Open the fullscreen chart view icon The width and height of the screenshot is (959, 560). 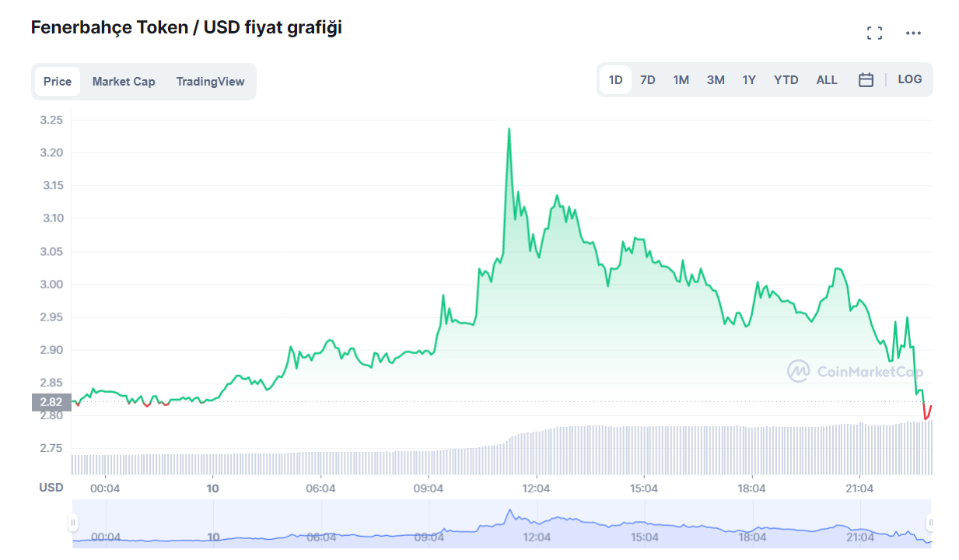click(874, 33)
